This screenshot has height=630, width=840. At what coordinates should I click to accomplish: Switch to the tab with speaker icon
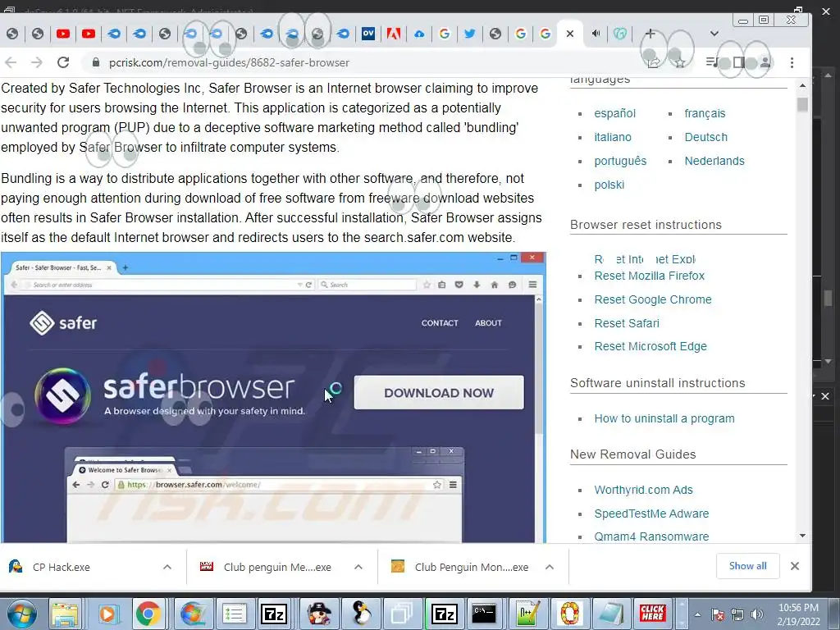tap(596, 34)
